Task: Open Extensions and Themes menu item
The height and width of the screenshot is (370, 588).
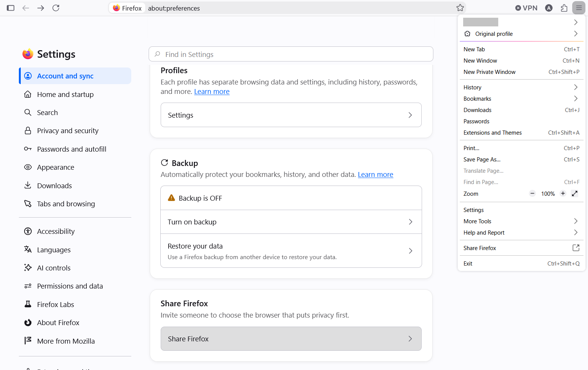Action: pos(521,132)
